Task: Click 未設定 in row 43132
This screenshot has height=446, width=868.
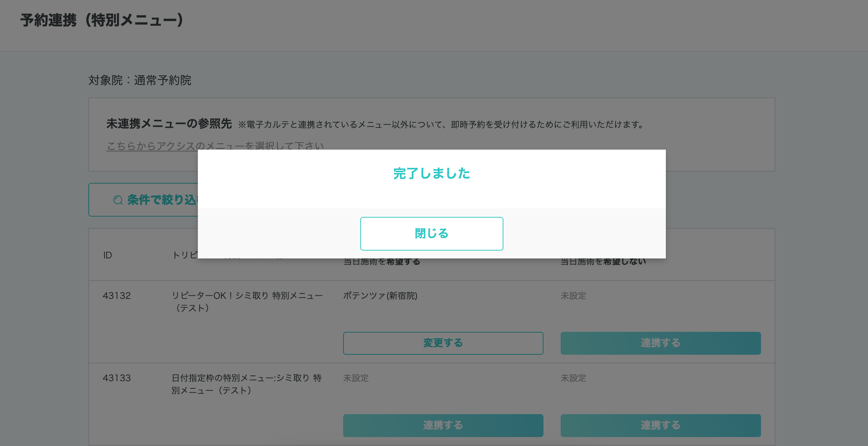Action: 573,296
